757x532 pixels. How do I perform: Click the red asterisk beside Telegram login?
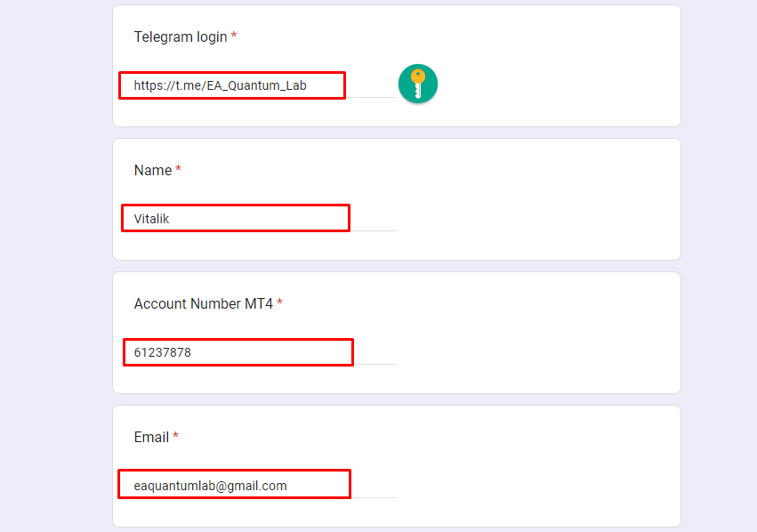[234, 36]
